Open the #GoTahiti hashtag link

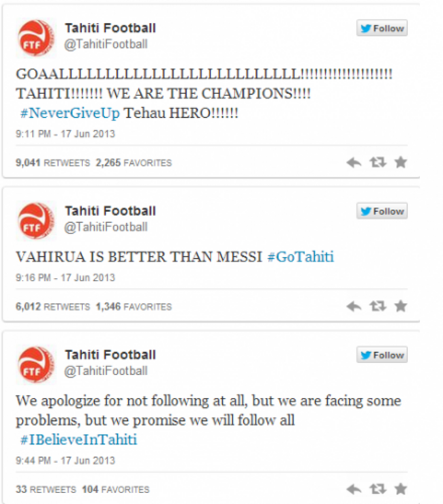[301, 257]
